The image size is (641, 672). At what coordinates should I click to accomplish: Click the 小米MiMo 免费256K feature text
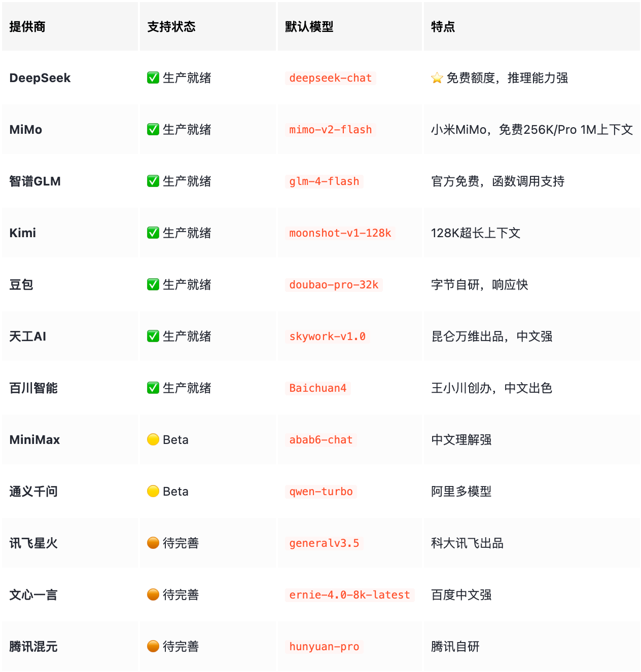(532, 129)
